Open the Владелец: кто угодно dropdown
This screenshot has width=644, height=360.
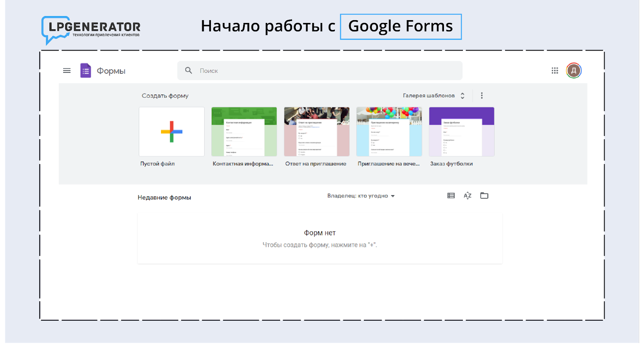coord(361,196)
